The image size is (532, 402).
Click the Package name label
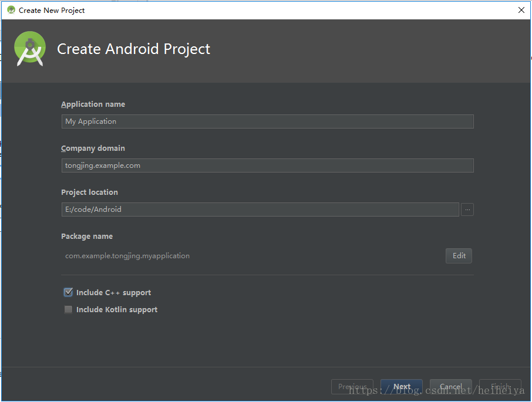click(86, 236)
